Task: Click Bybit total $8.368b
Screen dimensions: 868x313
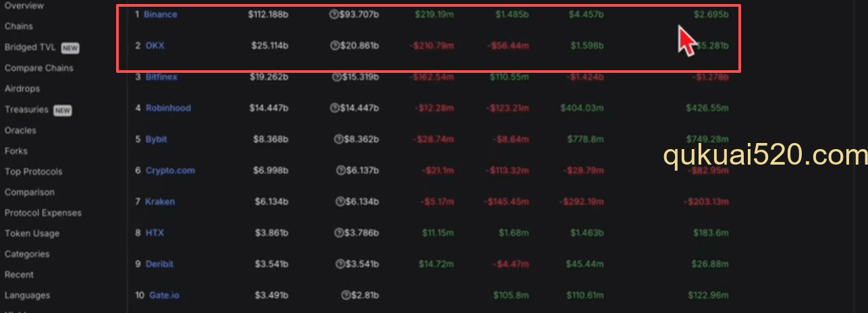Action: pyautogui.click(x=271, y=140)
